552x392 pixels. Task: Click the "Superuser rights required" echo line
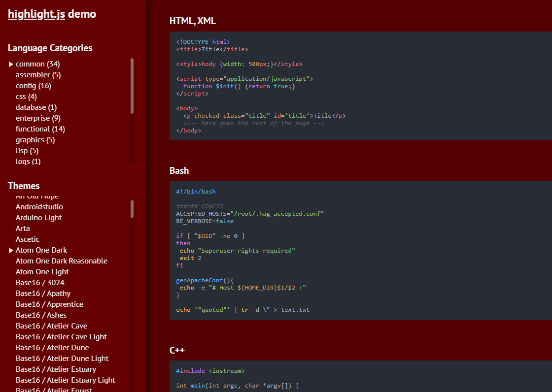click(x=238, y=251)
